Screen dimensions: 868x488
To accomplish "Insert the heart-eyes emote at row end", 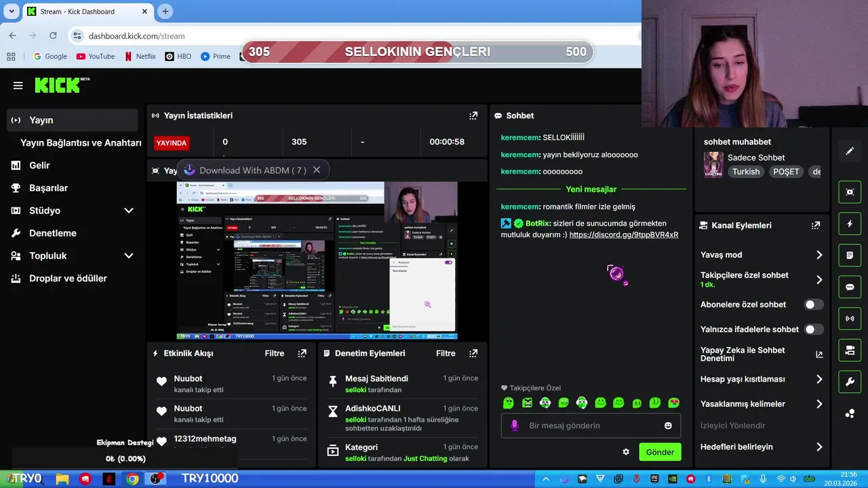I will [673, 403].
